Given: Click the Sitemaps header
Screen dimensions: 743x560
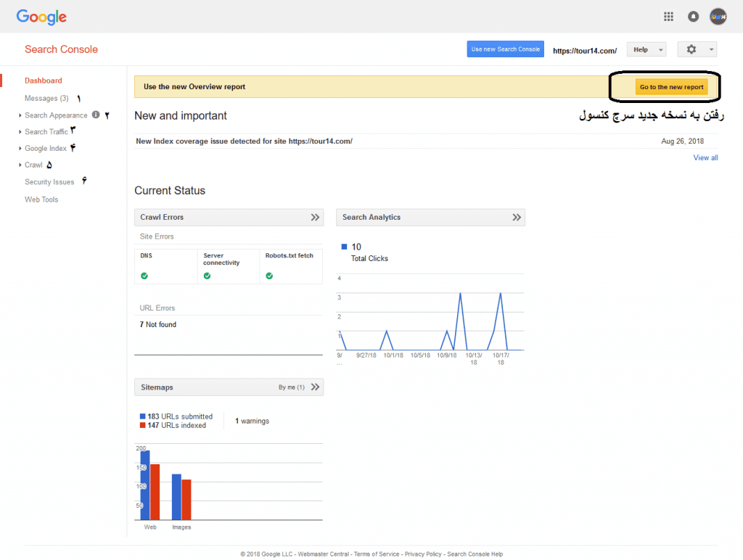Looking at the screenshot, I should (229, 387).
